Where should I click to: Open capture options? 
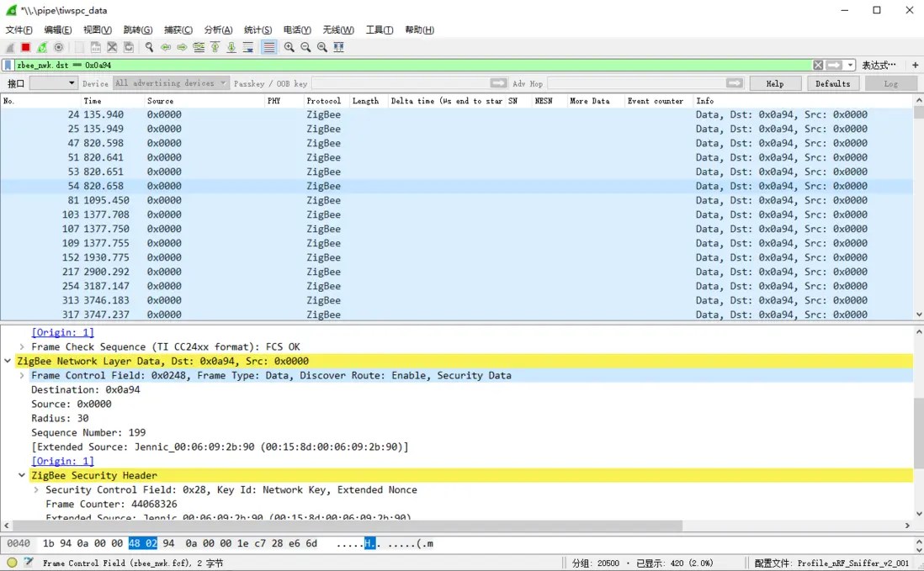57,47
